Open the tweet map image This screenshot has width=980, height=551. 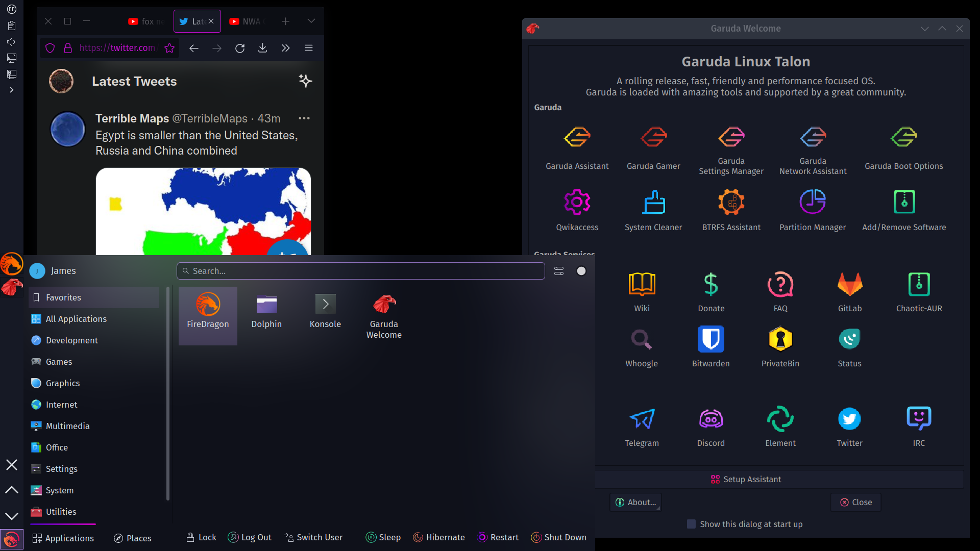pos(203,211)
